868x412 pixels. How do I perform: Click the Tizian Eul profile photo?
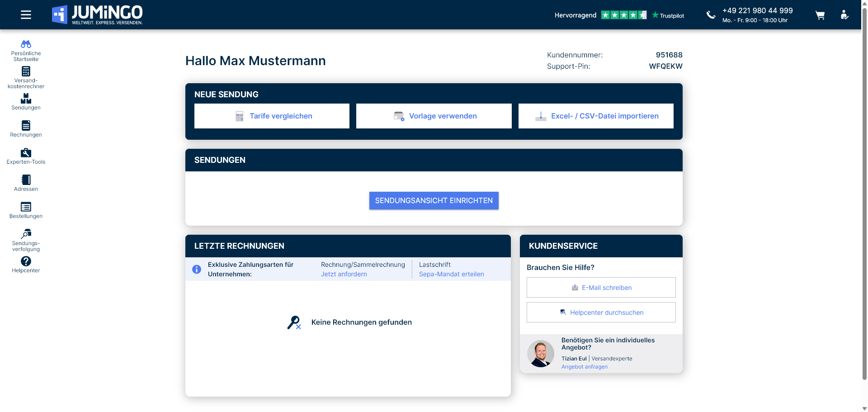click(x=541, y=354)
